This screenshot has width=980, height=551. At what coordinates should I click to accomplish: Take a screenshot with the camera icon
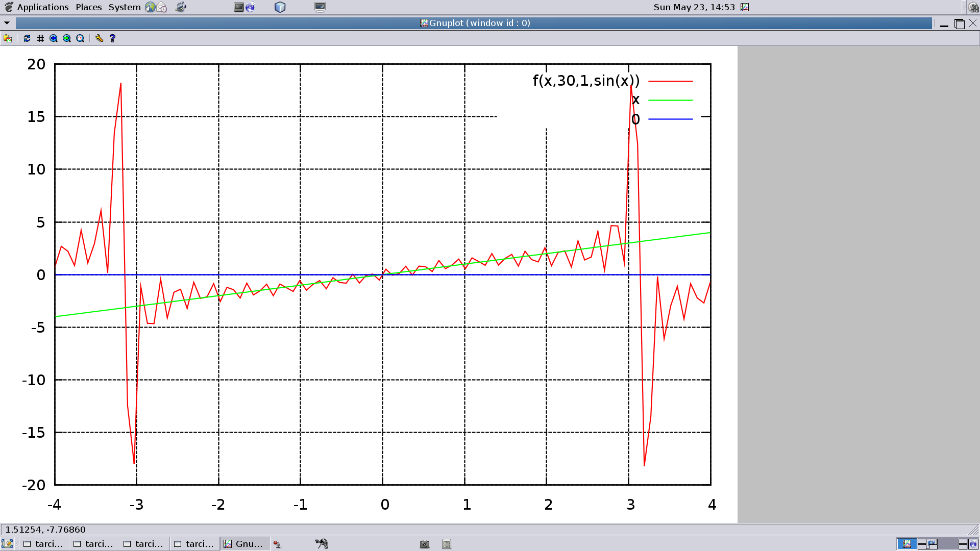425,544
